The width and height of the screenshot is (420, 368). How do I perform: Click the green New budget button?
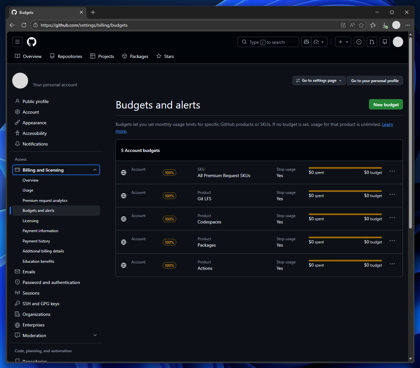coord(386,105)
